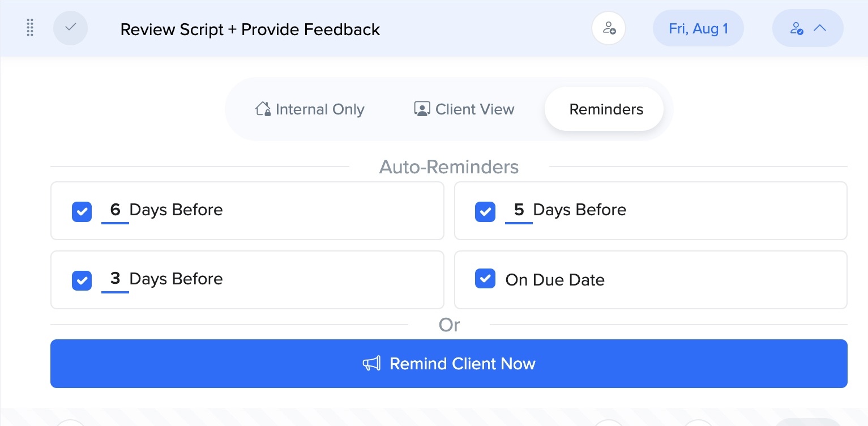Toggle the 3 Days Before checkbox
This screenshot has height=426, width=868.
click(x=82, y=280)
